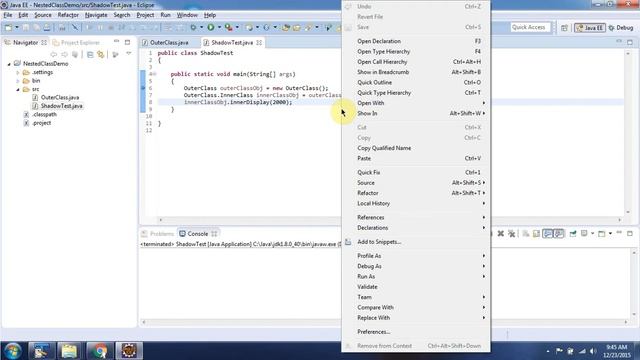640x360 pixels.
Task: Open the New file dropdown arrow
Action: point(17,27)
